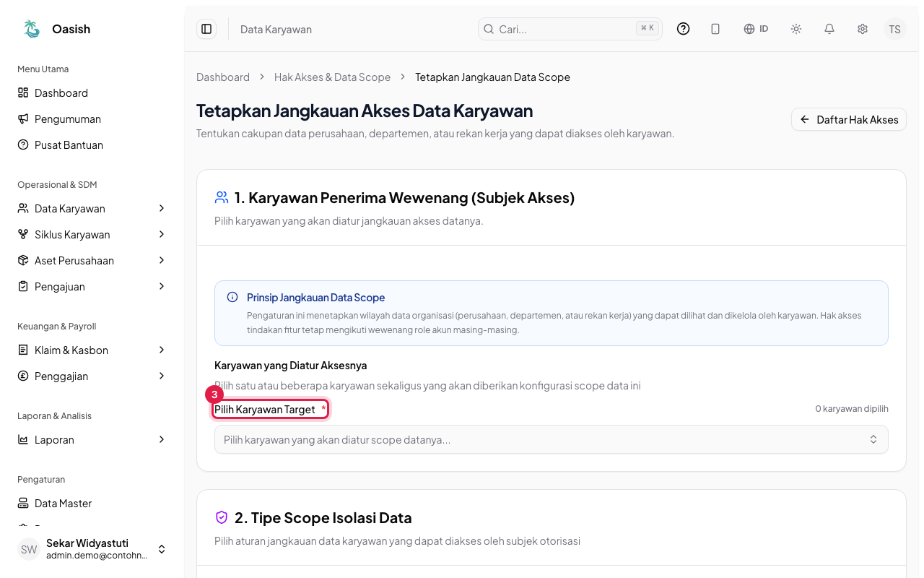
Task: Click the Laporan chart icon
Action: point(23,439)
